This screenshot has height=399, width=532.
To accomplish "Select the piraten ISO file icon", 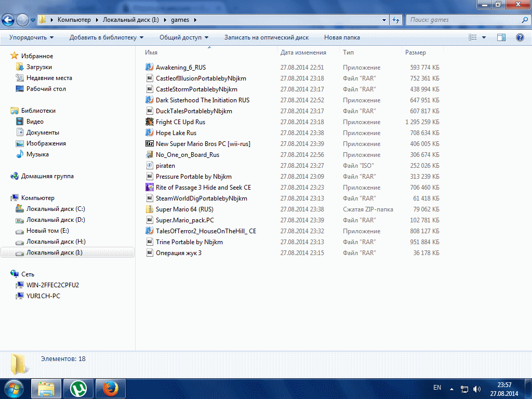I will click(x=150, y=166).
